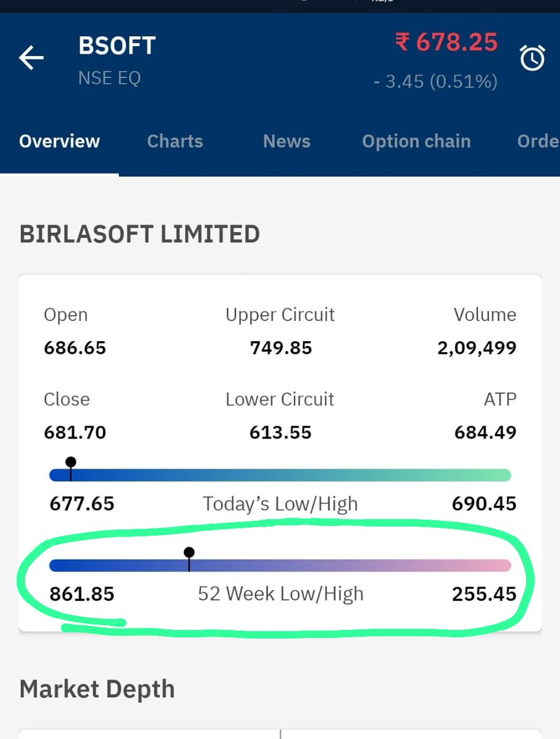Tap today's low value 677.65

pyautogui.click(x=82, y=504)
